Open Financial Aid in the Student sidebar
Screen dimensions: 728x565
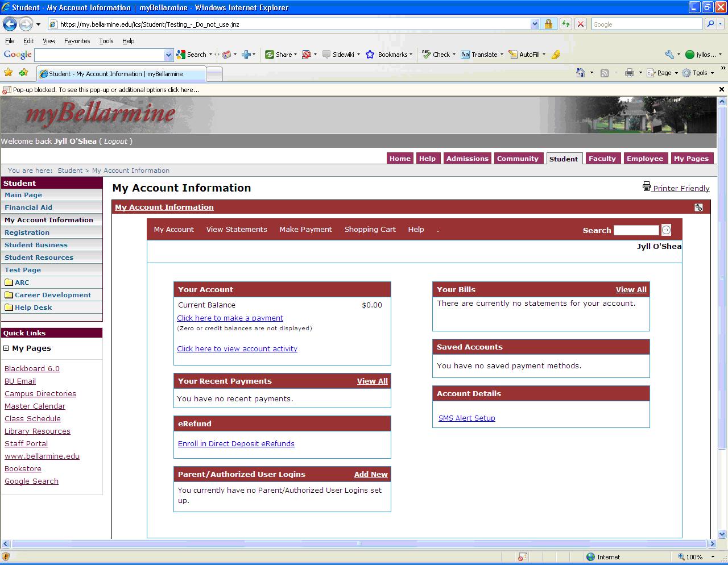28,207
